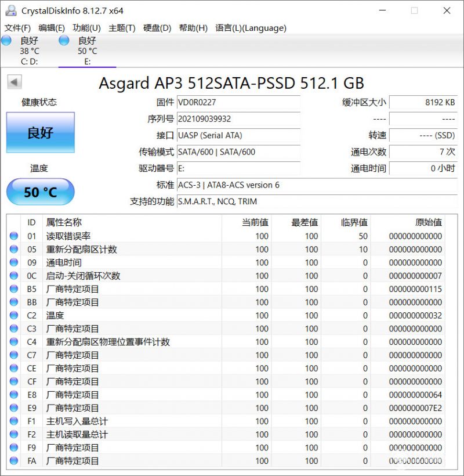Screen dimensions: 464x476
Task: Click the buffer size field 8192 KB
Action: coord(423,102)
